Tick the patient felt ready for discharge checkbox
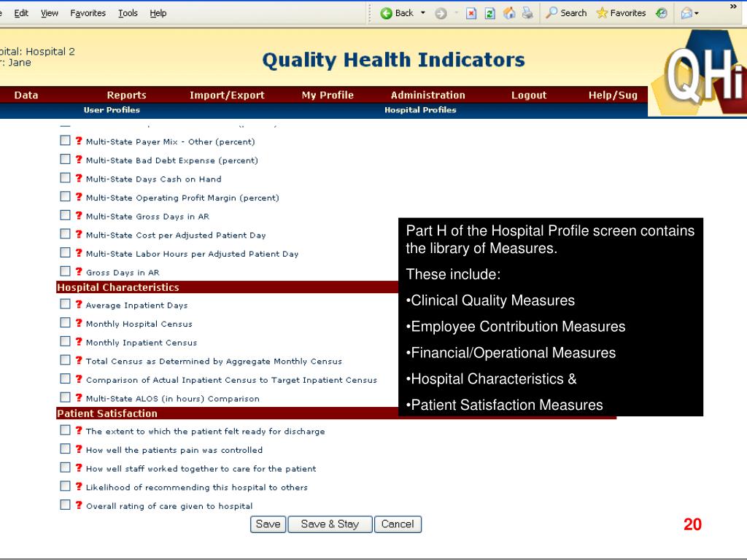Screen dimensions: 747x560 coord(65,430)
